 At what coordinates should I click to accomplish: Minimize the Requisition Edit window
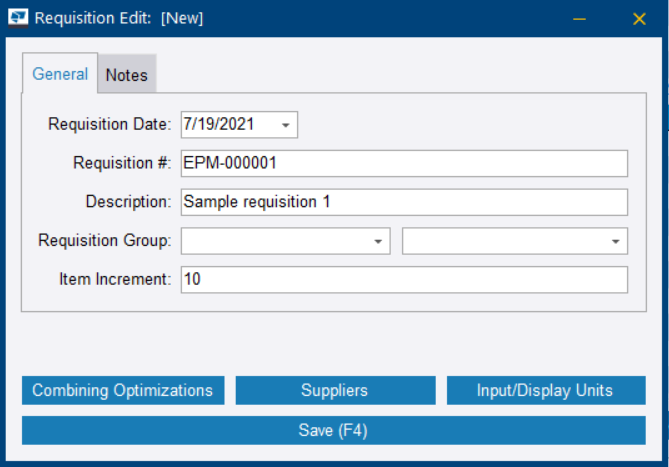click(578, 18)
